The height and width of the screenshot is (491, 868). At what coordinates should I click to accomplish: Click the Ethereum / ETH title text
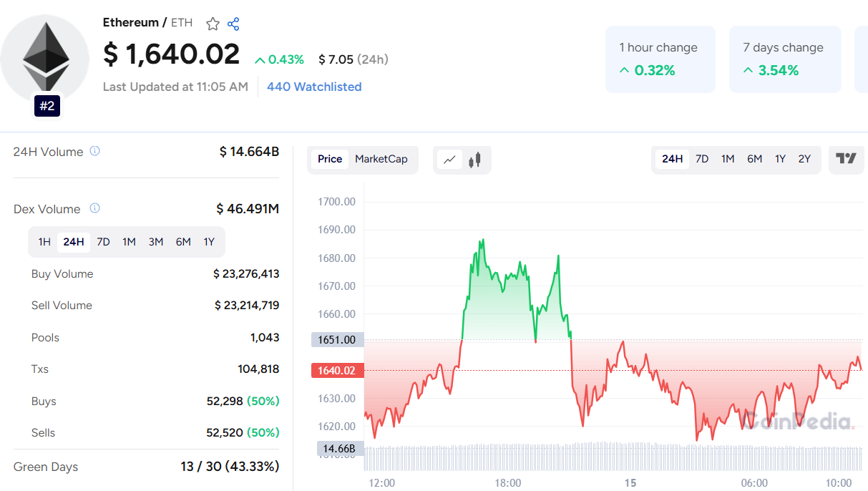click(147, 23)
